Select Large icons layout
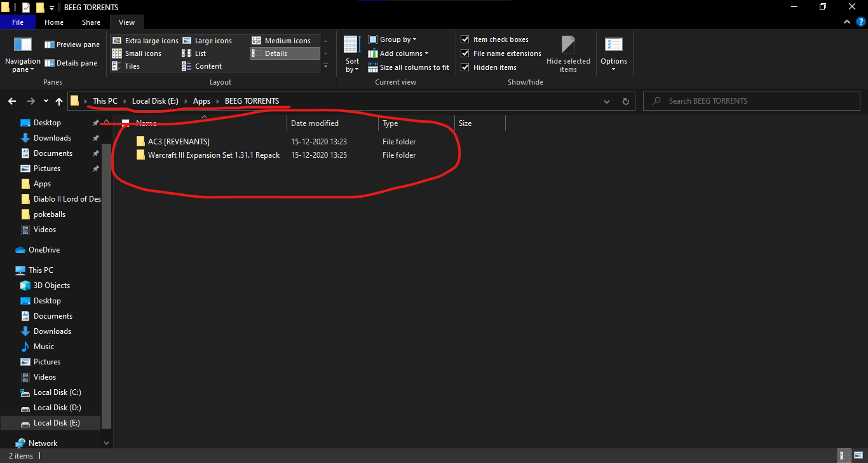Screen dimensions: 868x463 pos(207,41)
